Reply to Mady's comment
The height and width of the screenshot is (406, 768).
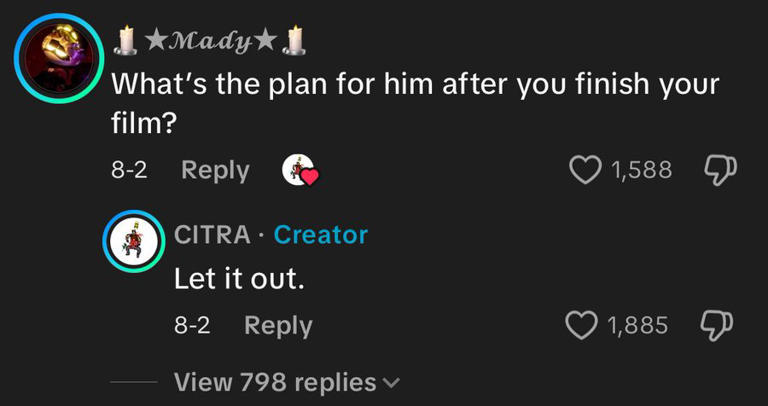click(215, 170)
